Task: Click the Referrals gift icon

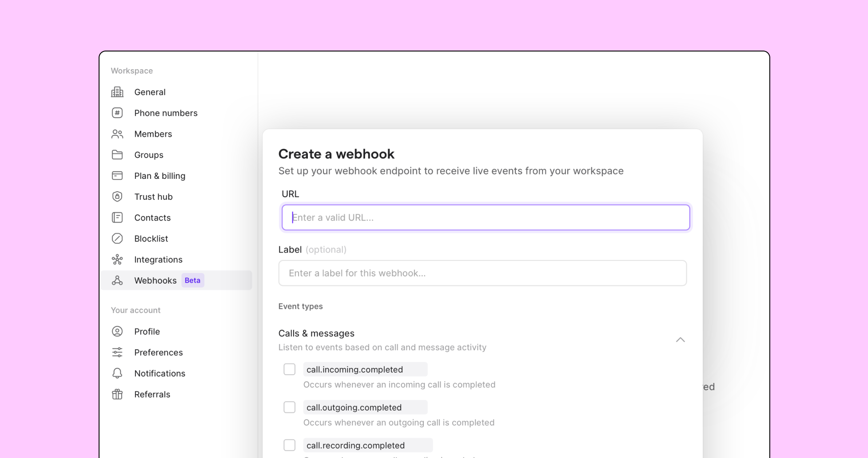Action: [x=117, y=394]
